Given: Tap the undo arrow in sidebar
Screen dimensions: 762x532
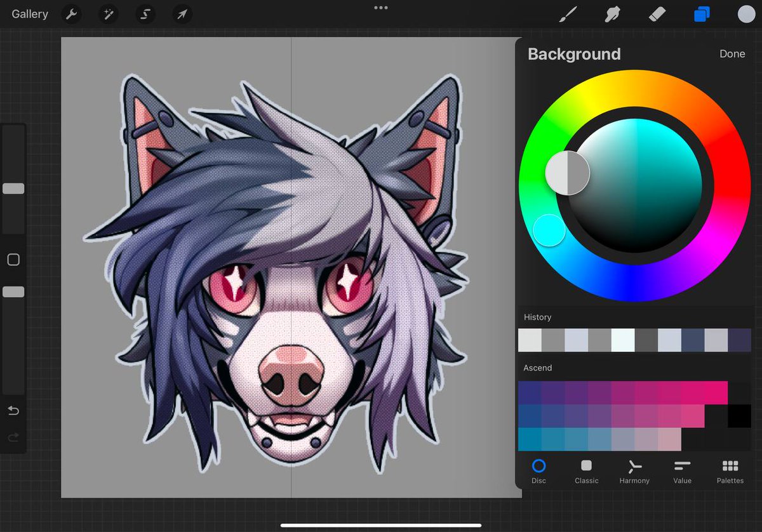Looking at the screenshot, I should point(13,411).
